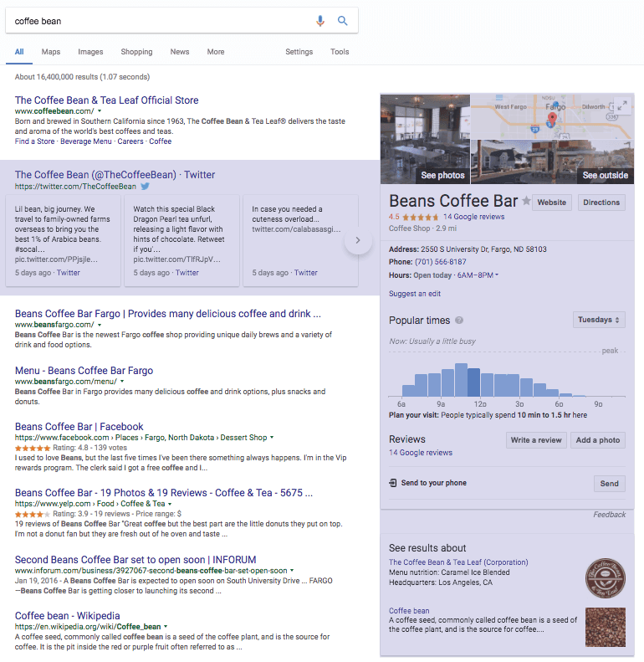Click the Send button
This screenshot has height=662, width=644.
pyautogui.click(x=610, y=484)
